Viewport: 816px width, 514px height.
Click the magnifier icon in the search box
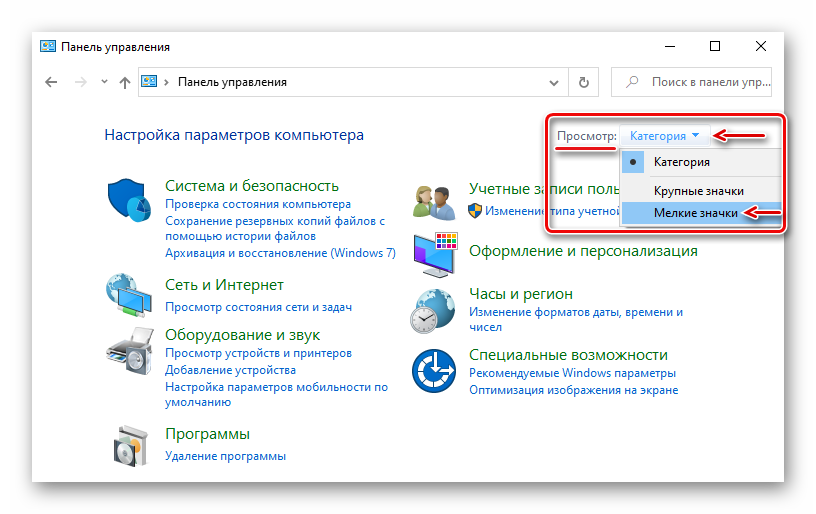pyautogui.click(x=632, y=82)
